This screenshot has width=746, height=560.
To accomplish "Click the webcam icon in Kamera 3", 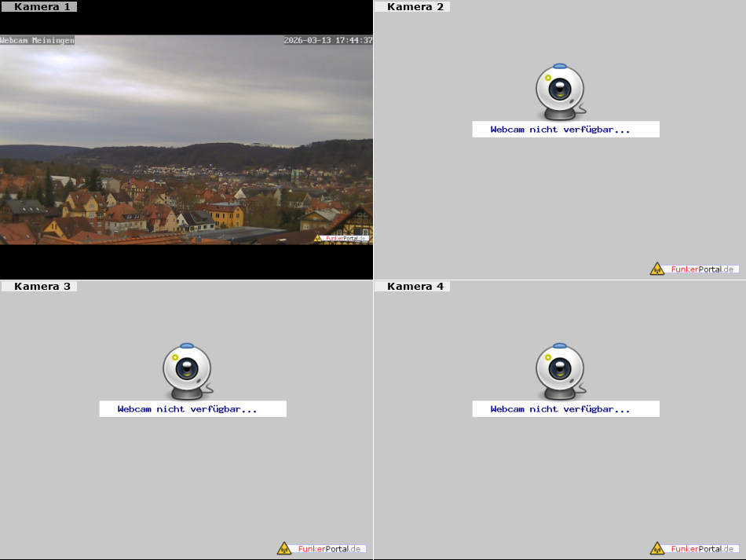I will 187,371.
